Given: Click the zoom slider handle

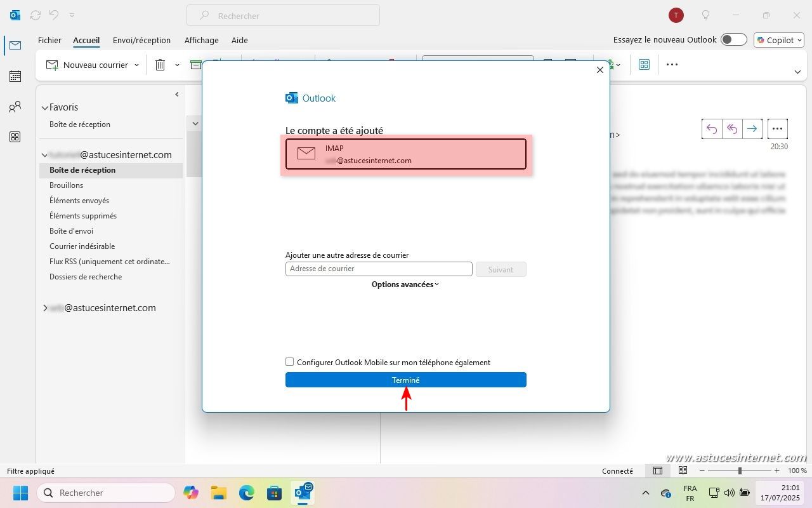Looking at the screenshot, I should click(740, 471).
